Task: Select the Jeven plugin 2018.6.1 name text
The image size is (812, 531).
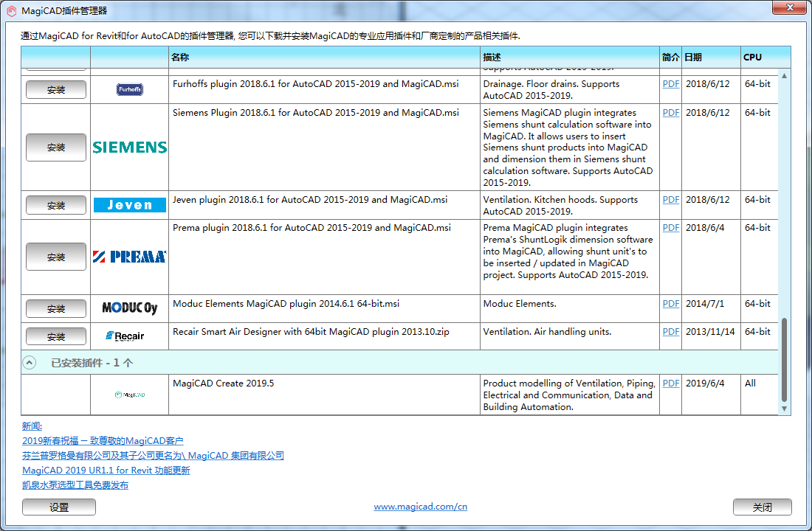Action: 310,199
